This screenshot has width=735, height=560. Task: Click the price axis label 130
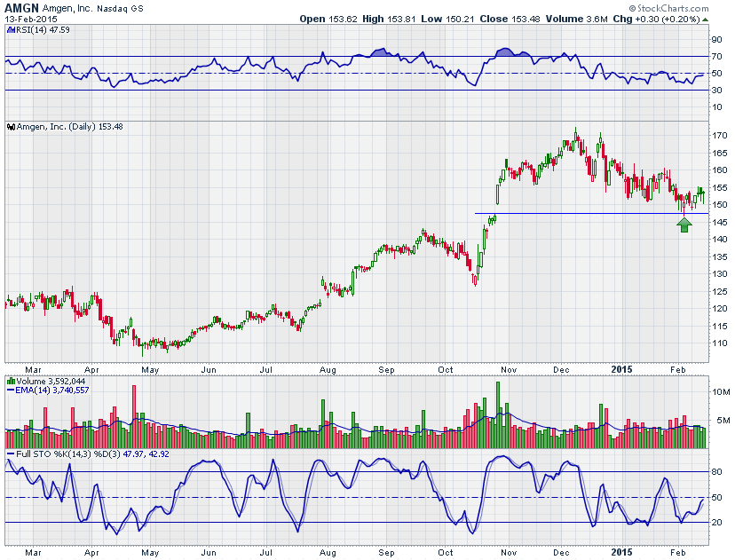click(x=720, y=274)
